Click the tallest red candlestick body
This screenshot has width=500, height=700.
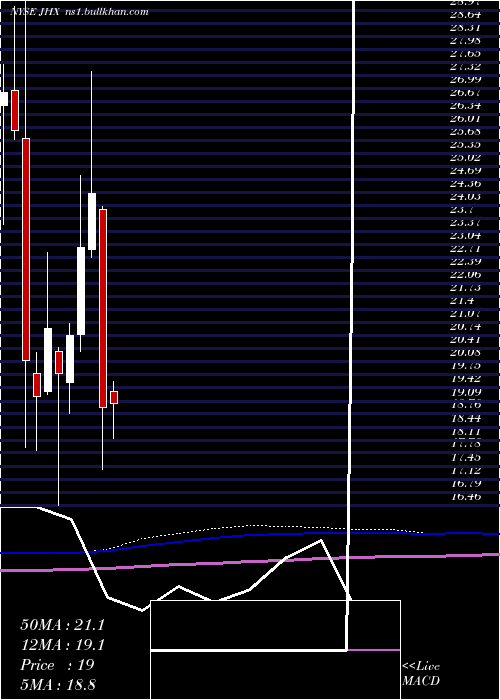tap(26, 249)
